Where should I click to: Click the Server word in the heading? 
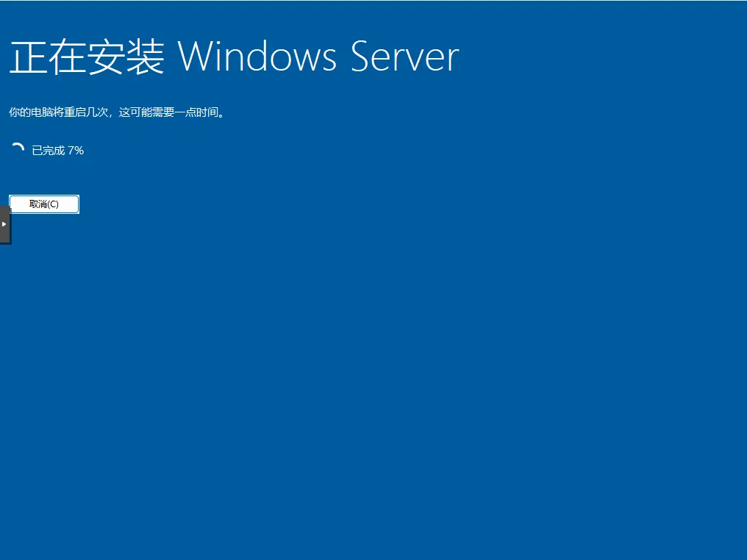click(x=404, y=57)
